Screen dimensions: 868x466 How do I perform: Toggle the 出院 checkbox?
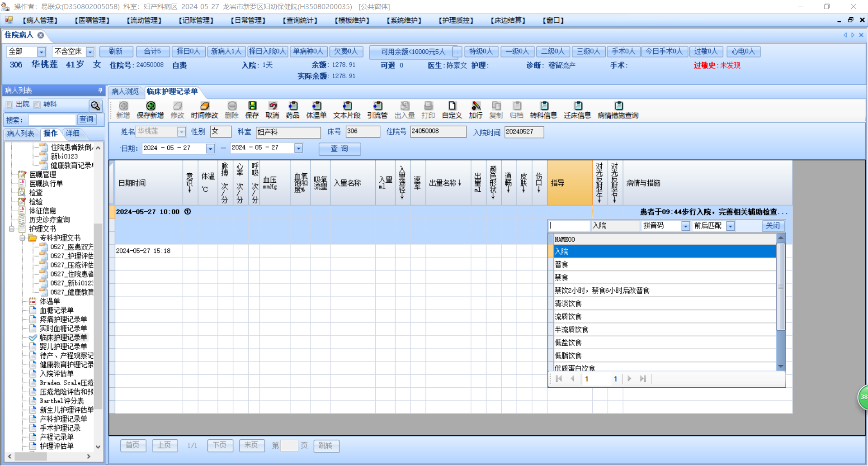pyautogui.click(x=9, y=105)
